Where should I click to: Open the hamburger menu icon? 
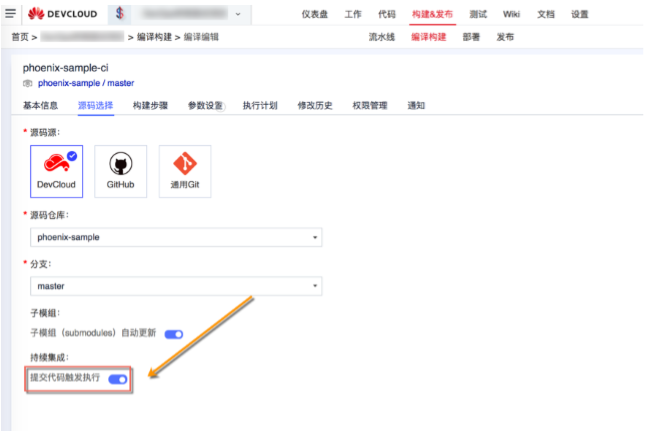tap(10, 13)
